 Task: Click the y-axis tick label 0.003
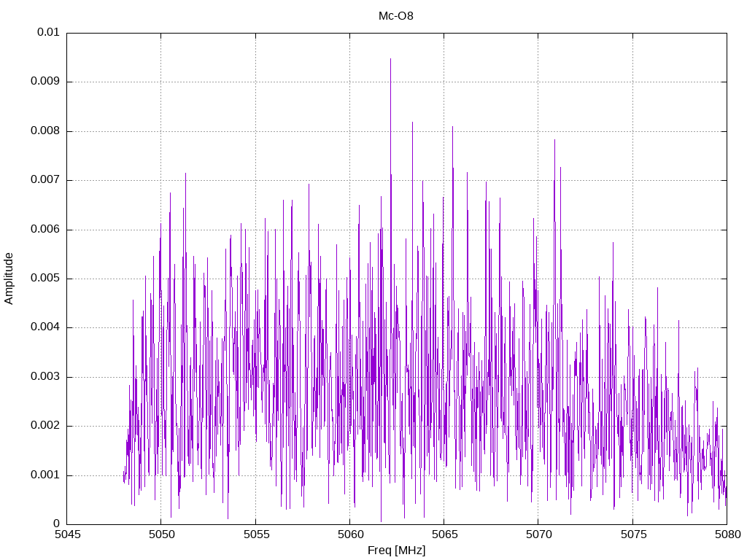click(45, 377)
